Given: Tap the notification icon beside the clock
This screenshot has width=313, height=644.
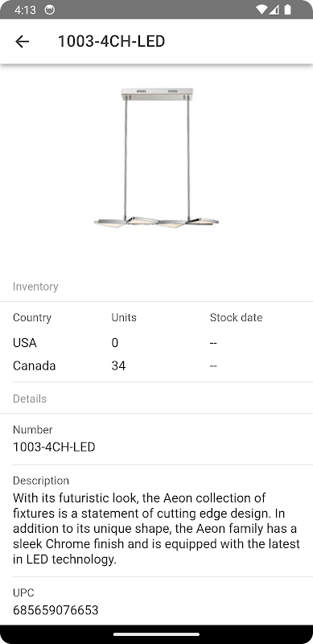Looking at the screenshot, I should [50, 10].
